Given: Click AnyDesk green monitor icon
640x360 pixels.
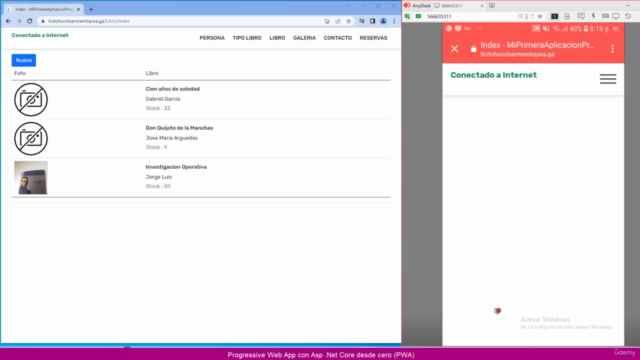Looking at the screenshot, I should coord(418,16).
